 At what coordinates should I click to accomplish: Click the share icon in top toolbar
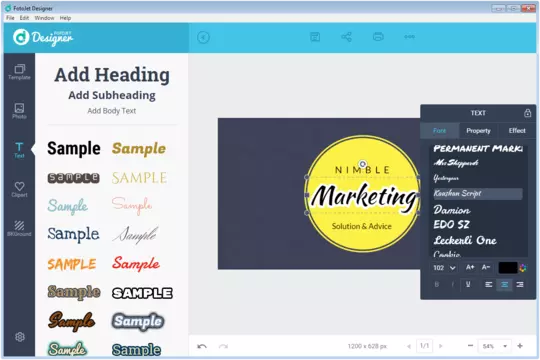346,37
